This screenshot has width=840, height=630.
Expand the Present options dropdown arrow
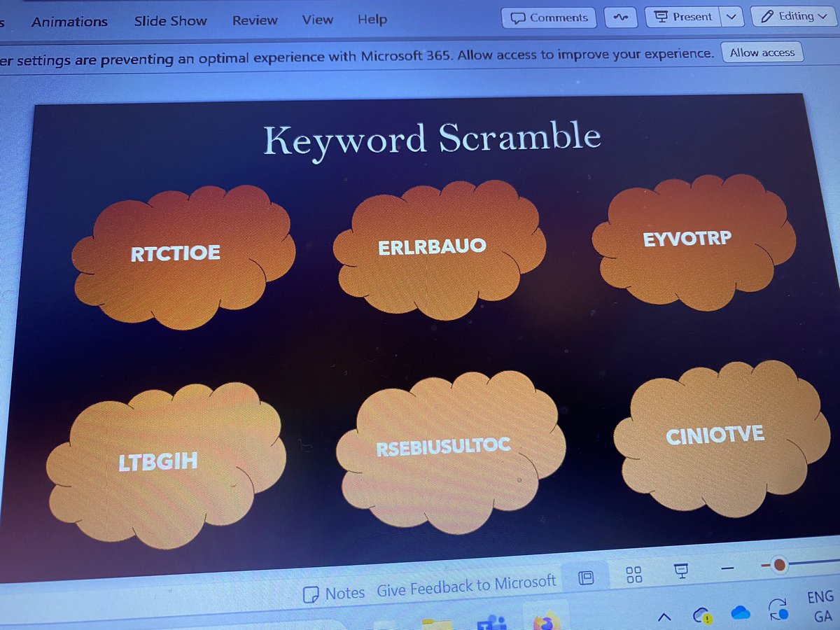[731, 17]
